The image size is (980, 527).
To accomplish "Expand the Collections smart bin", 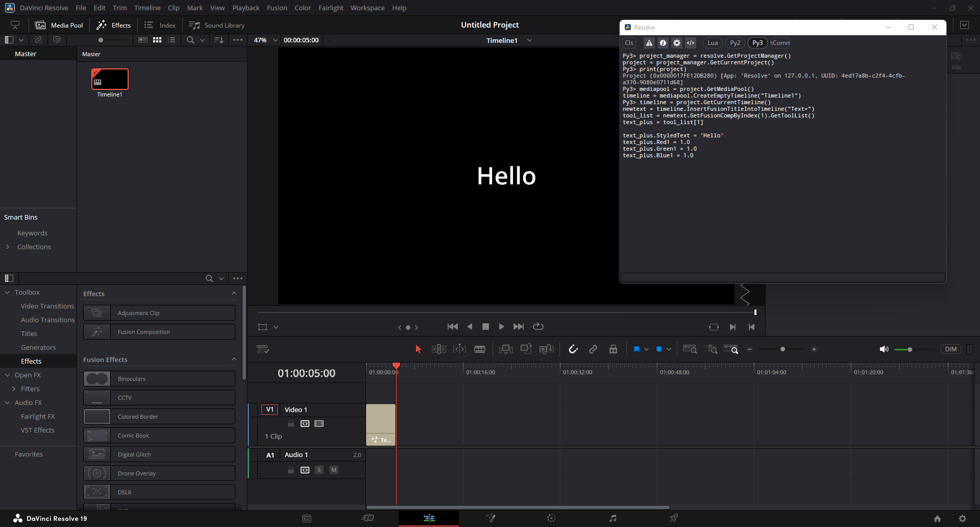I will (x=8, y=247).
